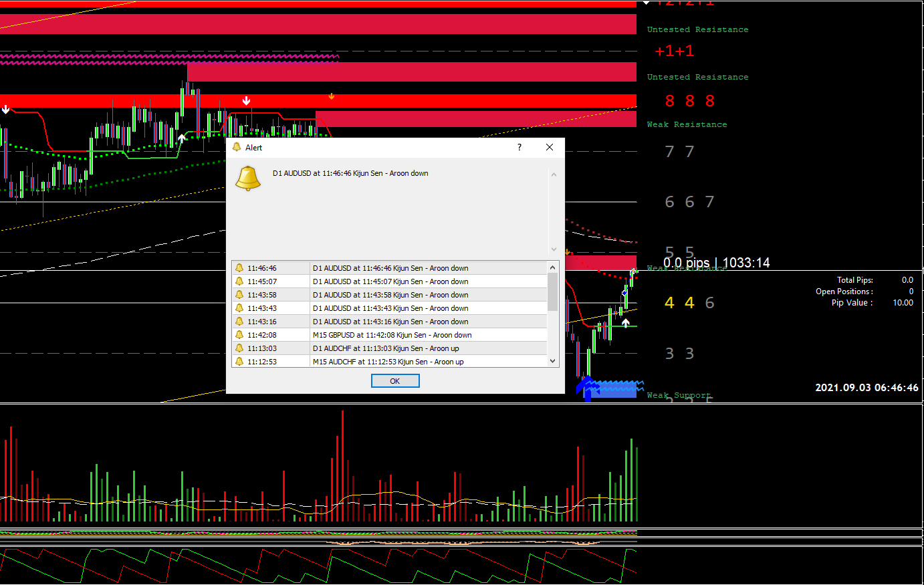Click the yellow '4 4 6' level label
Screen dimensions: 924x585
pos(690,303)
